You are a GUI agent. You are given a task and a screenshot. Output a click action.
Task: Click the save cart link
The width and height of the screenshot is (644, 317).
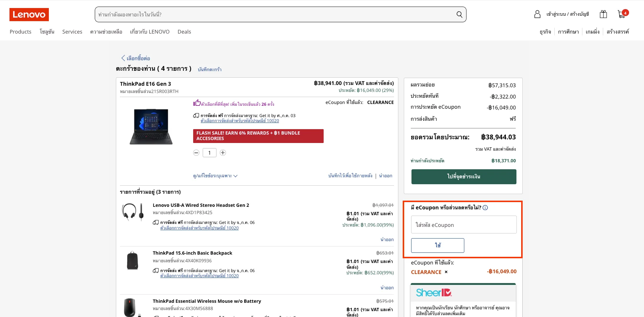pos(210,69)
